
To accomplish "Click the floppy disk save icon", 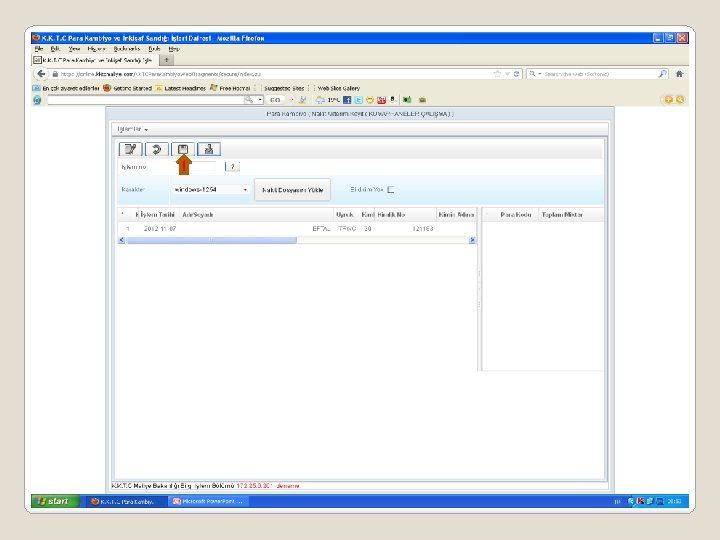I will (x=183, y=149).
